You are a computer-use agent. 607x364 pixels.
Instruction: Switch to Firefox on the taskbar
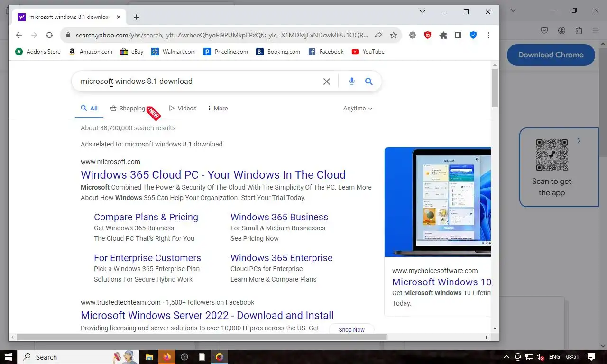(x=167, y=357)
